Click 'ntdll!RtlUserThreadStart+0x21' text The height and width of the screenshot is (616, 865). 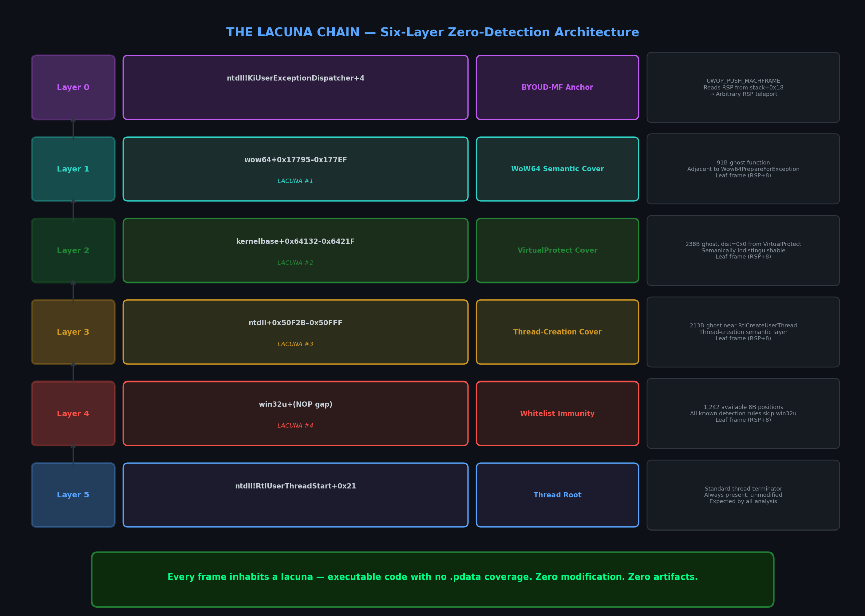coord(295,486)
